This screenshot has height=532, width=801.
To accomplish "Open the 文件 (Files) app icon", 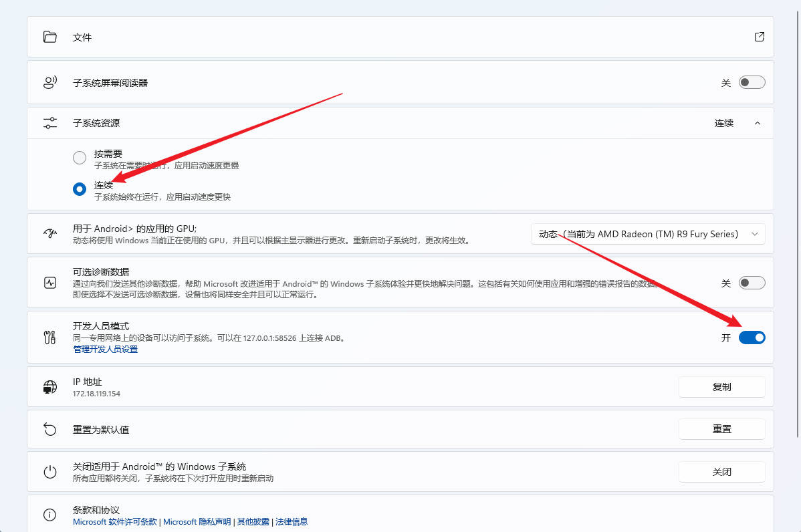I will coord(50,37).
